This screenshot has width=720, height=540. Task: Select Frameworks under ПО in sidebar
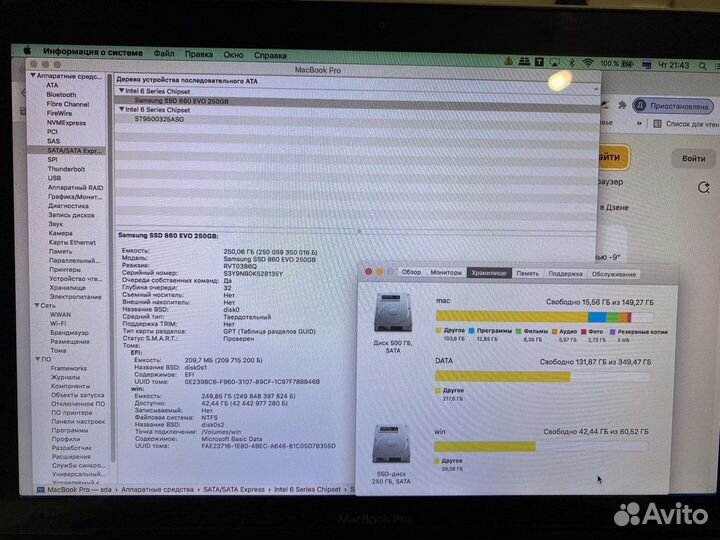click(x=68, y=368)
